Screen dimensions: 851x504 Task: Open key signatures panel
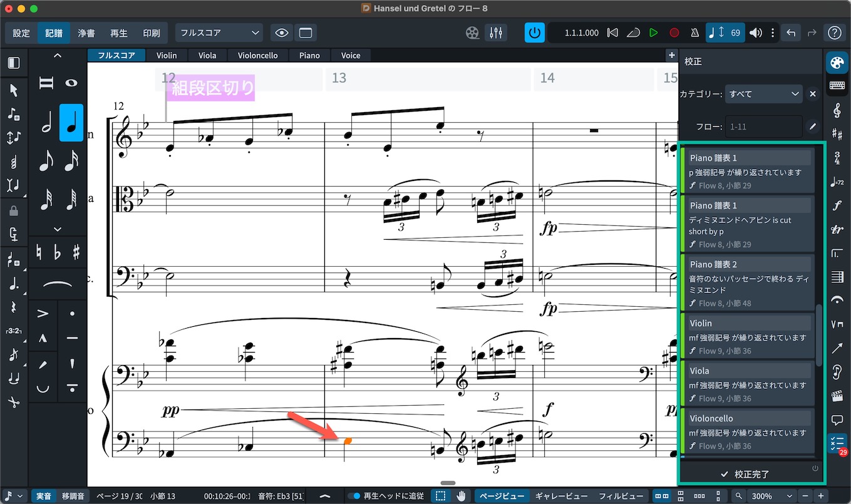tap(837, 134)
